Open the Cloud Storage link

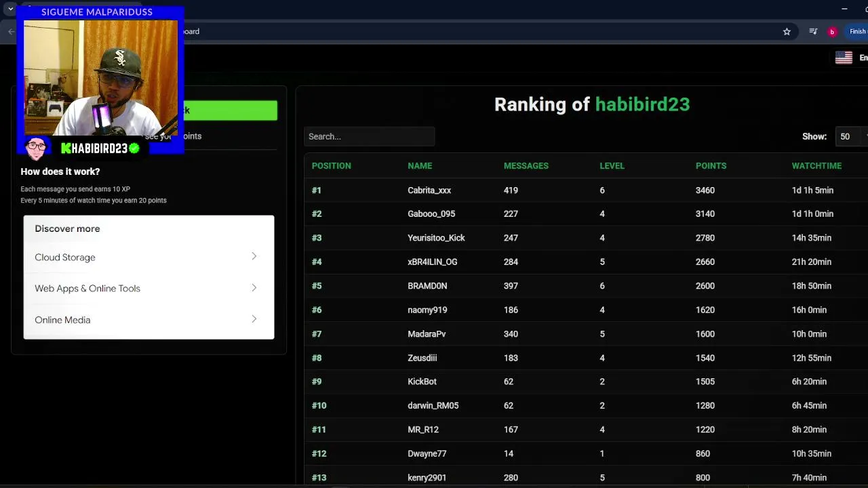click(x=65, y=257)
